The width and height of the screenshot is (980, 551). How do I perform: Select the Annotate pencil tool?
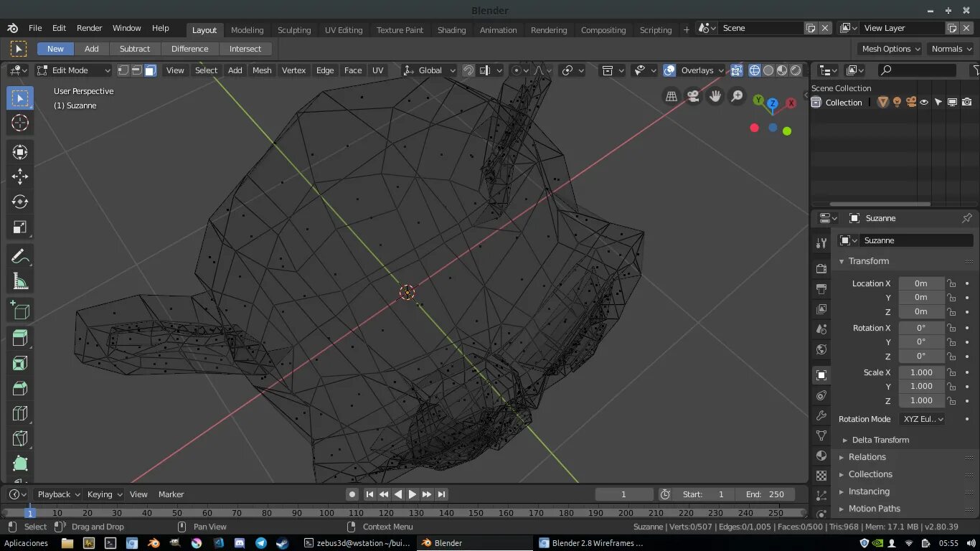(20, 257)
